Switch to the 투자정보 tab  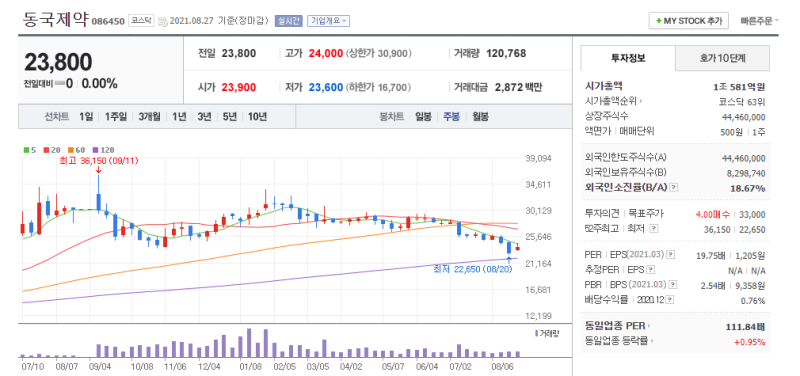pos(628,58)
